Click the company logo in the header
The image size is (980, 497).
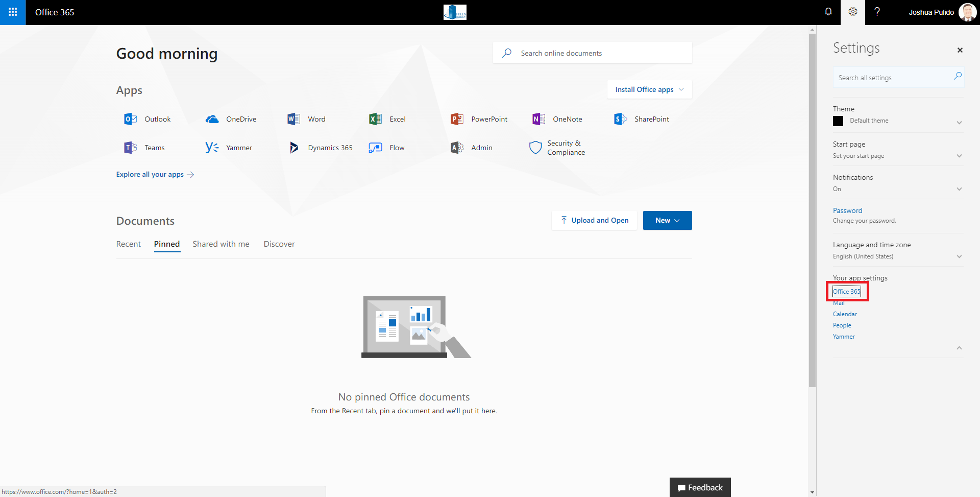click(x=455, y=12)
